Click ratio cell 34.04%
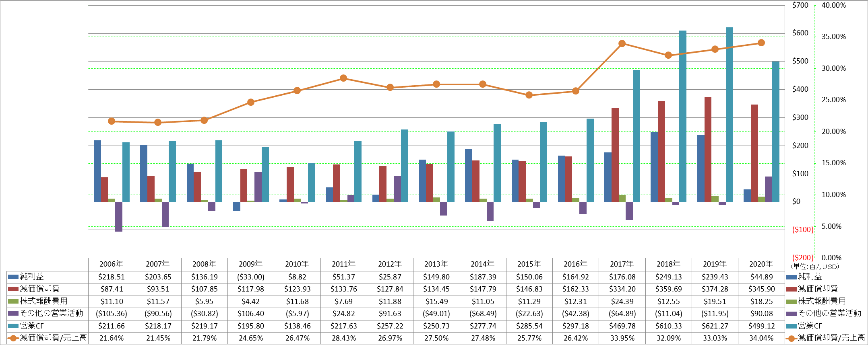Screen dimensions: 868x345 click(761, 338)
